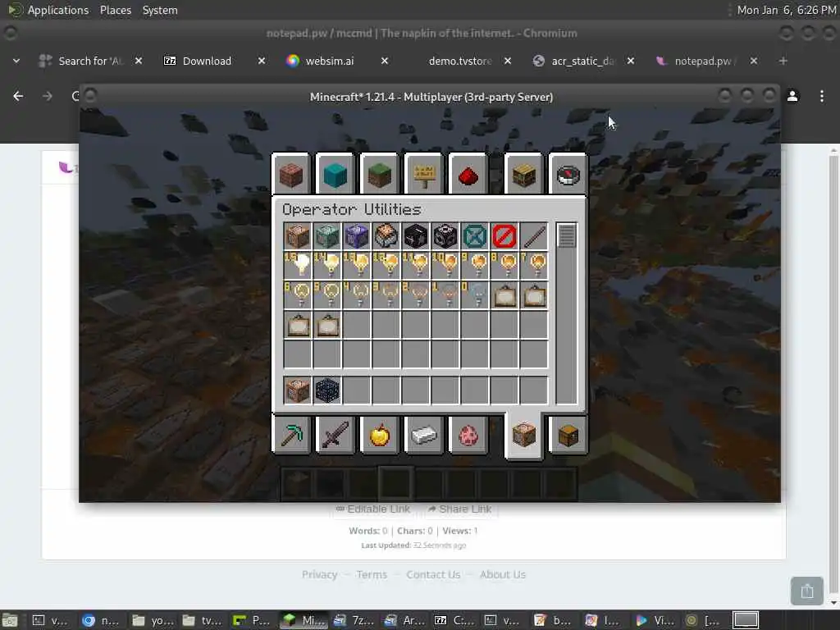840x630 pixels.
Task: Go back in Chromium
Action: (18, 96)
